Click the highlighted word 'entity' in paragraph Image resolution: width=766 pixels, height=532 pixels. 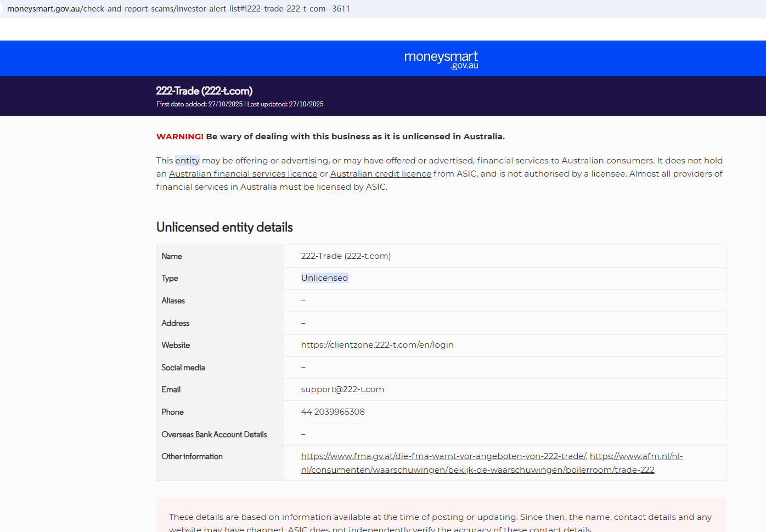tap(187, 161)
